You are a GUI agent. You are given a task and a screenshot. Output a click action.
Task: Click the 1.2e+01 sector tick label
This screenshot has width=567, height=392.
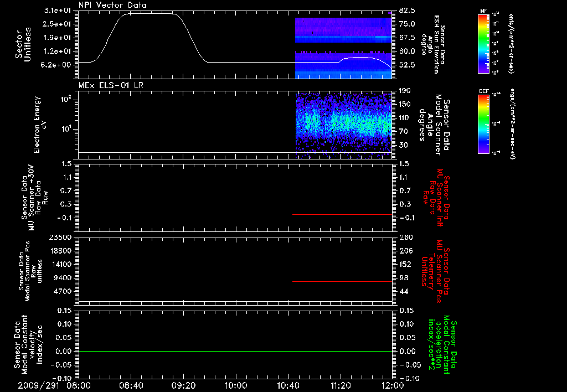[57, 51]
